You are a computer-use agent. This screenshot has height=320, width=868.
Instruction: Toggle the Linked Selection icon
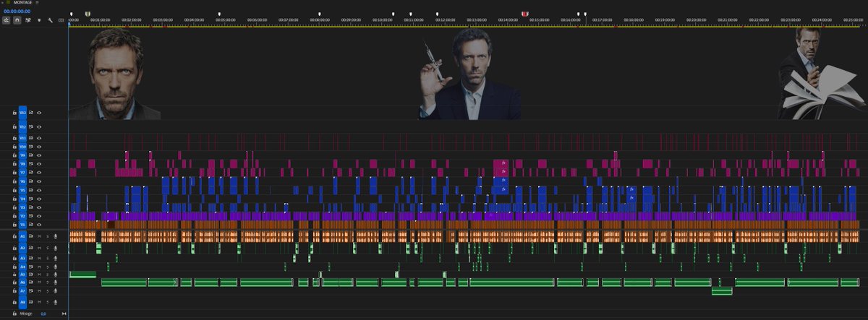pyautogui.click(x=28, y=20)
